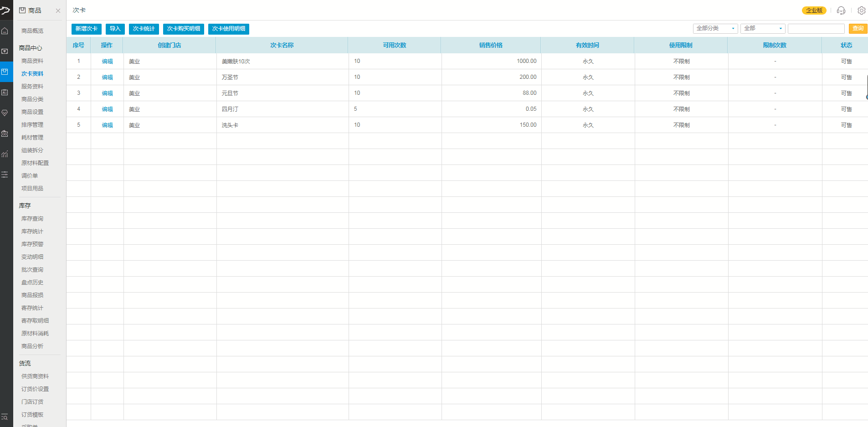Open 商品报损 menu item
Image resolution: width=868 pixels, height=427 pixels.
tap(32, 295)
